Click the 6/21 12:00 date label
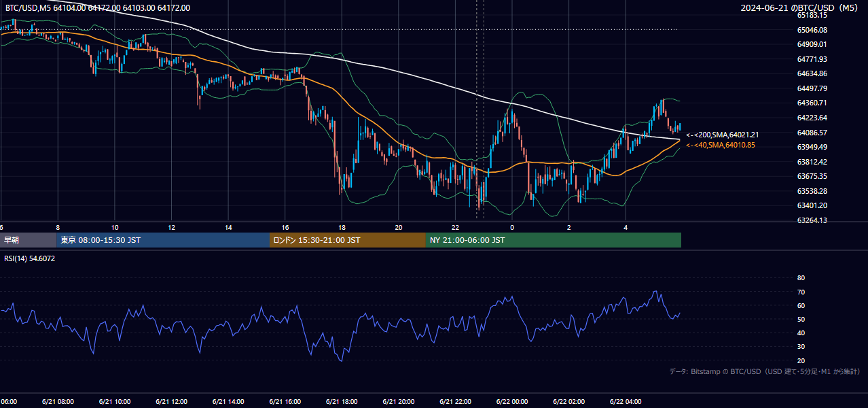This screenshot has height=408, width=868. (x=171, y=402)
